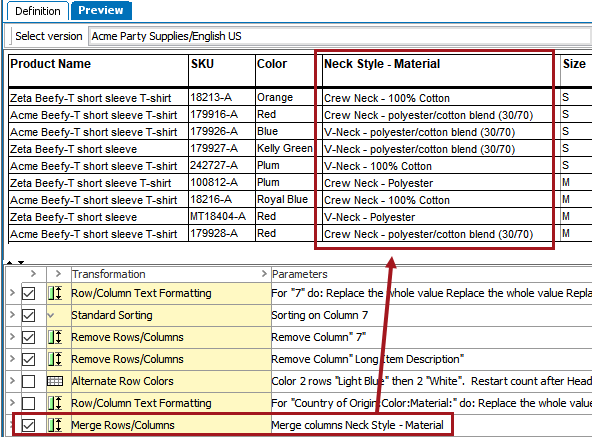The height and width of the screenshot is (437, 592).
Task: Uncheck the Merge Rows/Columns checkbox
Action: pos(28,425)
